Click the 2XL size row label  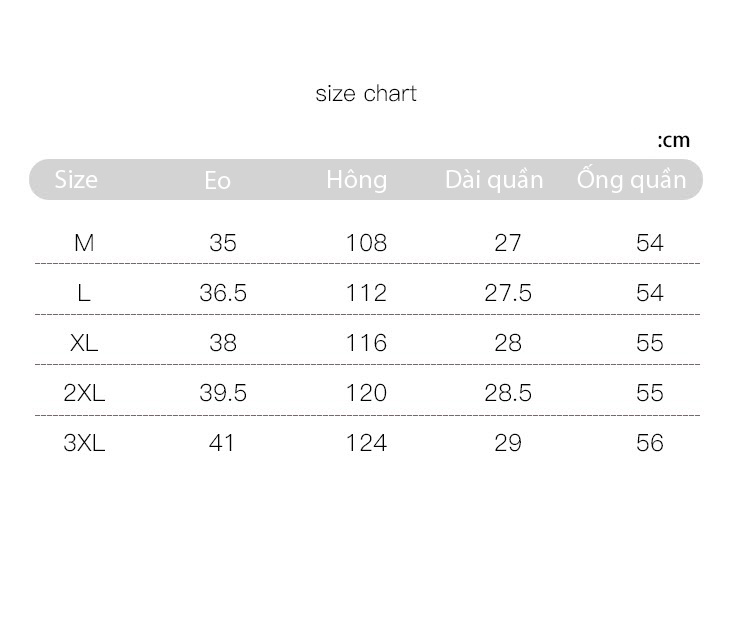pos(84,393)
